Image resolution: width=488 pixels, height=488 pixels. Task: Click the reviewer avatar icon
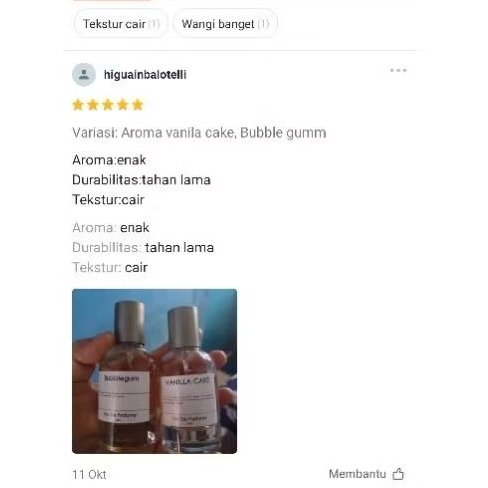[84, 75]
